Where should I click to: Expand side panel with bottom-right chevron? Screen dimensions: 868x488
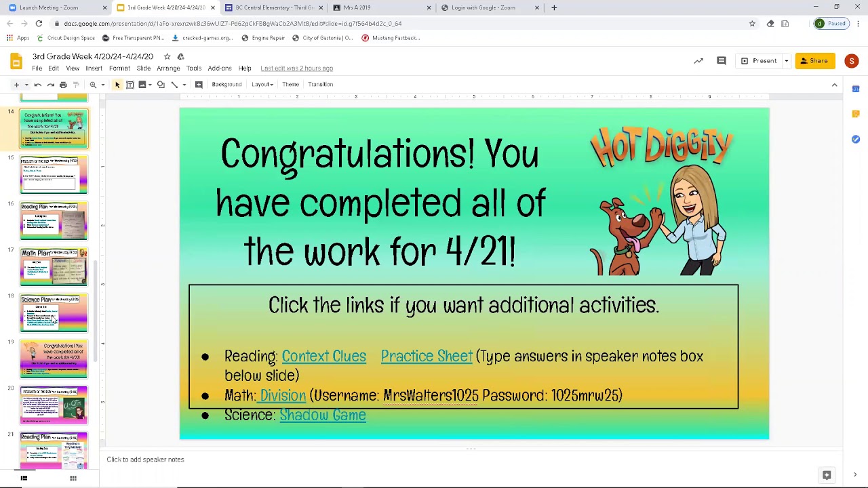(855, 475)
